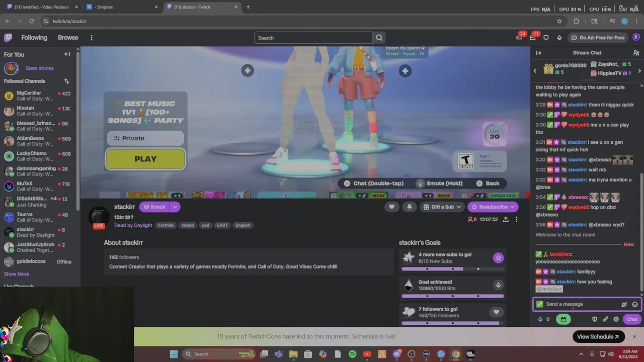Click the sword moderator icon in chat

605,319
